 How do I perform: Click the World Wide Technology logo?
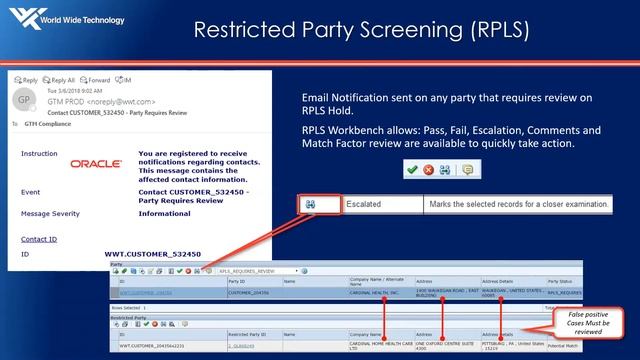pos(67,19)
